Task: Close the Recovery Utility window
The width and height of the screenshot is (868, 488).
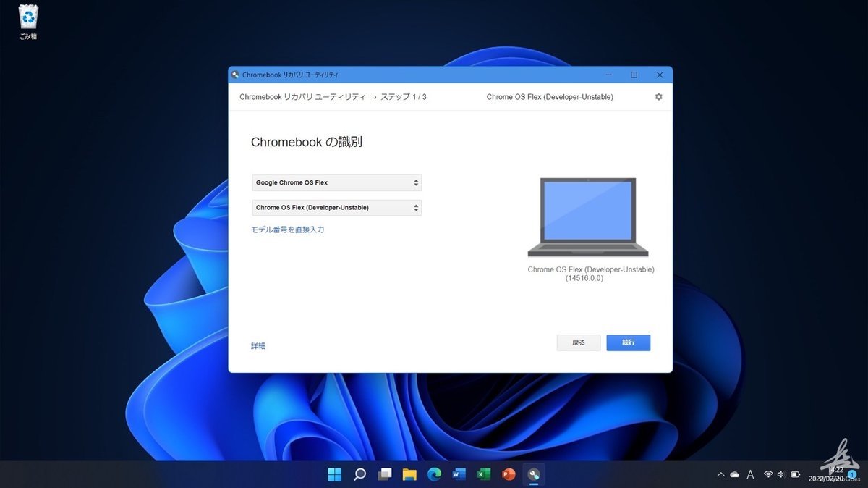Action: (x=660, y=75)
